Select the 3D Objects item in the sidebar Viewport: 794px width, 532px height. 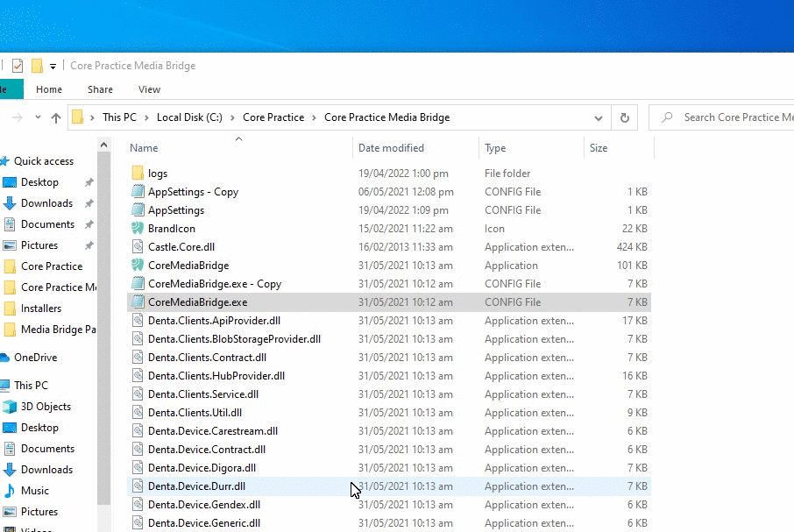(46, 407)
